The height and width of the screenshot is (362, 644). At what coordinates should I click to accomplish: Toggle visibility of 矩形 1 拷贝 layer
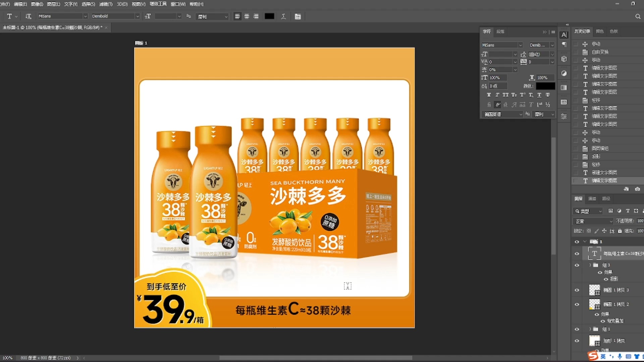tap(577, 341)
